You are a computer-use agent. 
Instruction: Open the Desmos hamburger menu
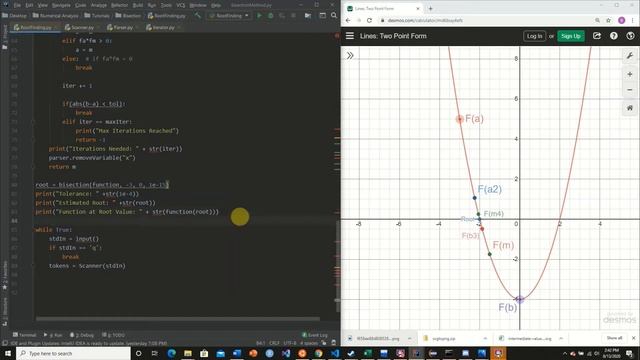350,36
